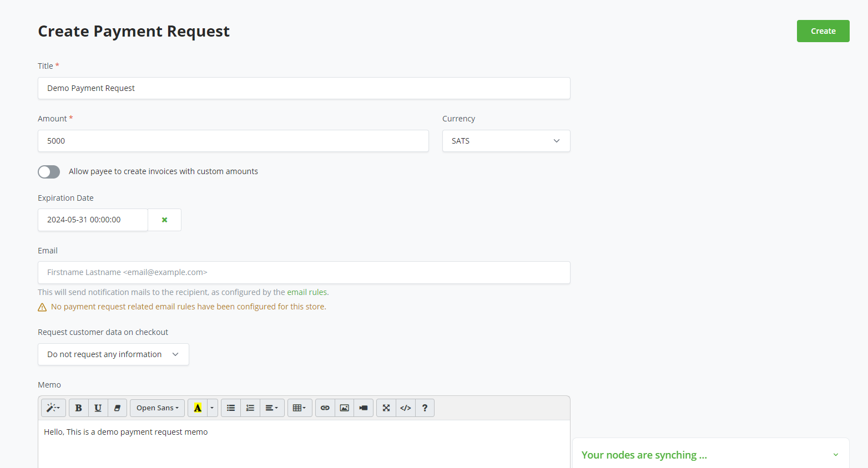Screen dimensions: 868x468
Task: Enable custom amount invoices toggle
Action: [49, 172]
